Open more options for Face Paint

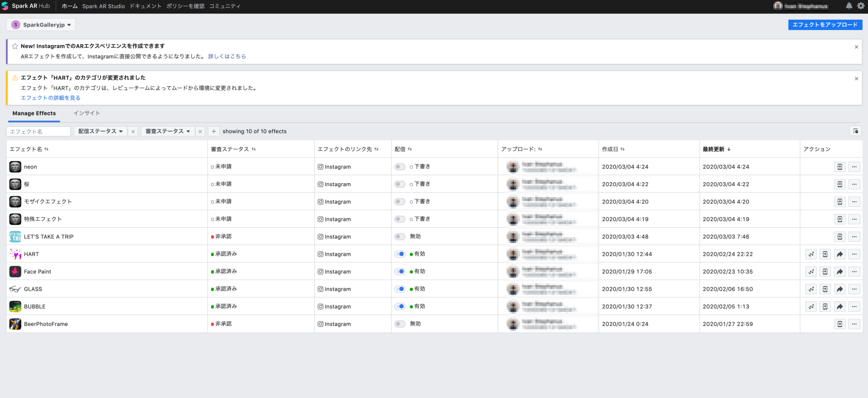click(x=854, y=272)
